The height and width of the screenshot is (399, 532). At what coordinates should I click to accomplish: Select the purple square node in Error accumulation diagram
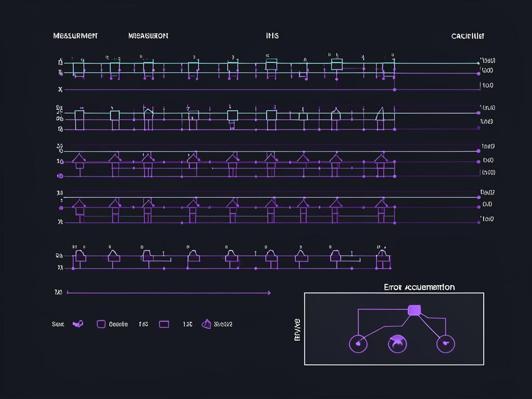coord(414,310)
